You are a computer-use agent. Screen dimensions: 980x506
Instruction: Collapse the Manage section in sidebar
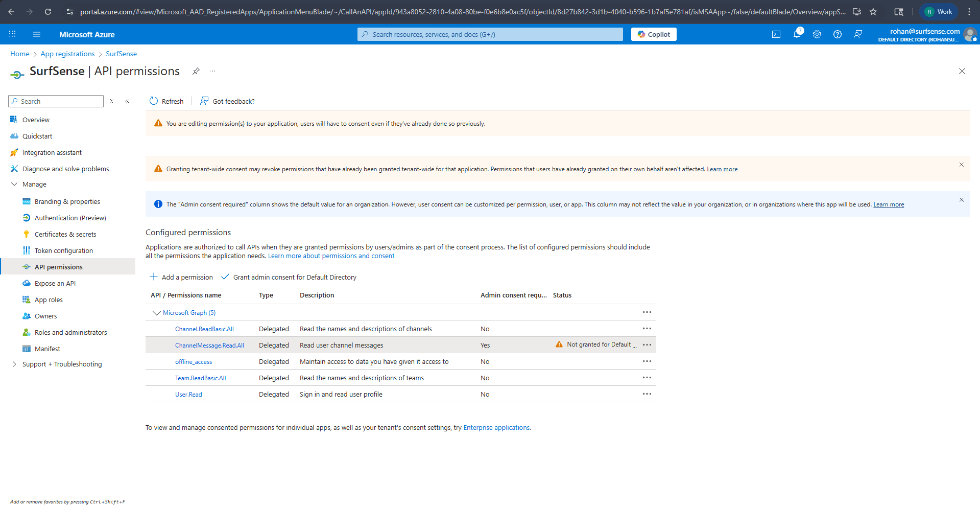(14, 184)
